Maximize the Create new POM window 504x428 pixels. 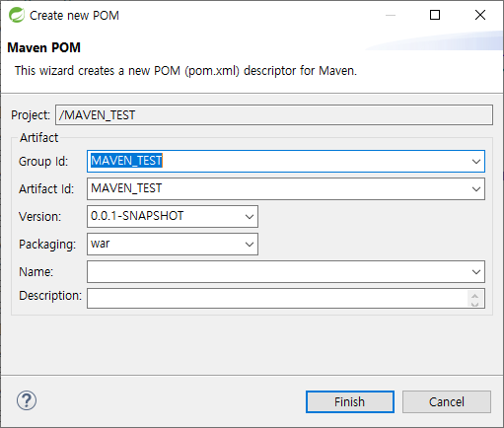coord(435,15)
